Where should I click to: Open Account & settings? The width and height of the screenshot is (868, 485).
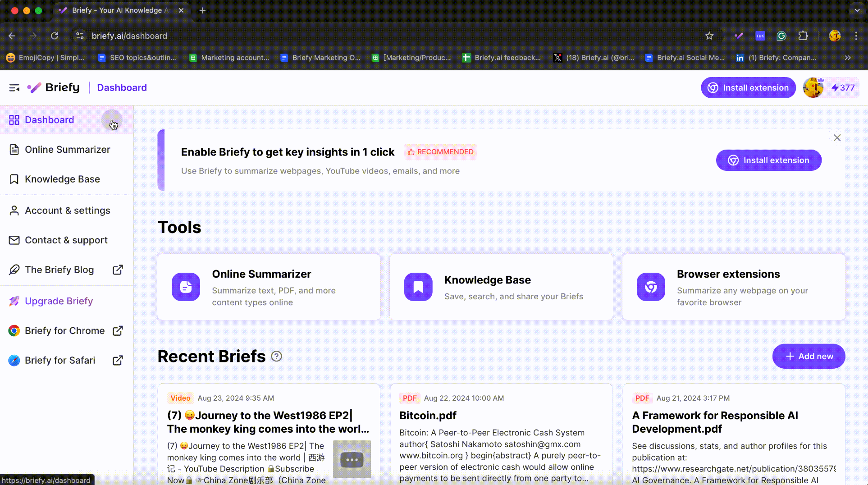(x=67, y=210)
